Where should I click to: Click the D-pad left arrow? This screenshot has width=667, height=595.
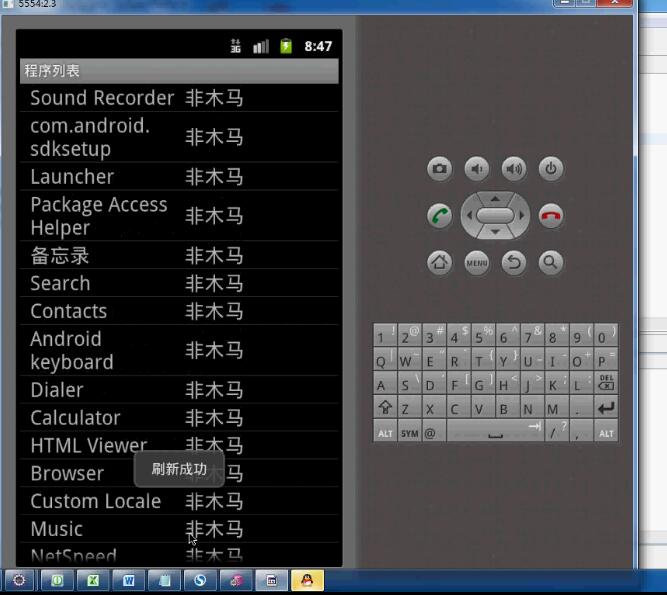469,216
